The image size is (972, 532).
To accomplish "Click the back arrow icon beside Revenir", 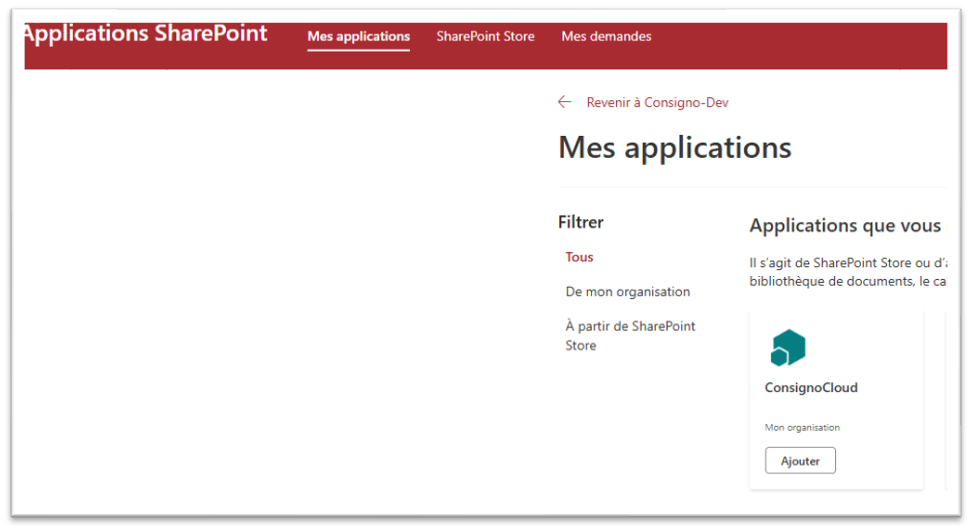I will coord(564,102).
